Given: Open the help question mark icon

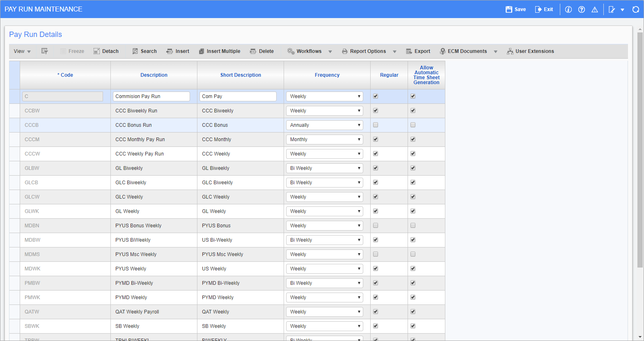Looking at the screenshot, I should click(582, 9).
